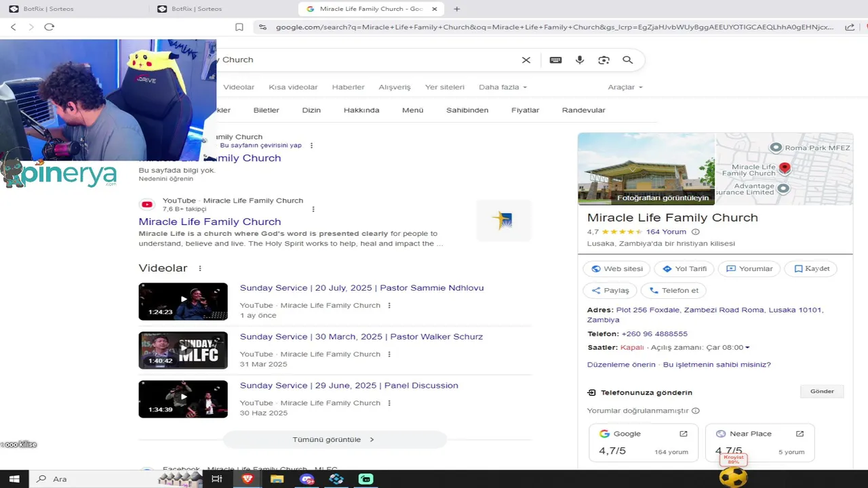Open three-dot menu for 30 March video

tap(389, 354)
